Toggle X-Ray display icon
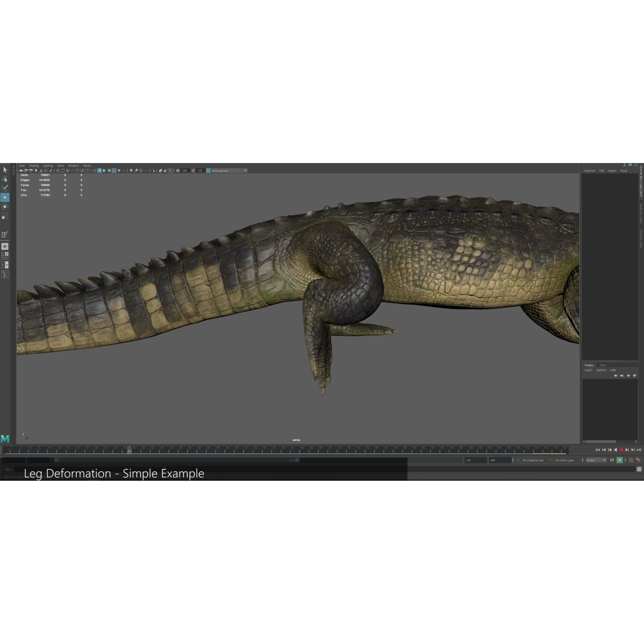The height and width of the screenshot is (644, 644). point(160,171)
